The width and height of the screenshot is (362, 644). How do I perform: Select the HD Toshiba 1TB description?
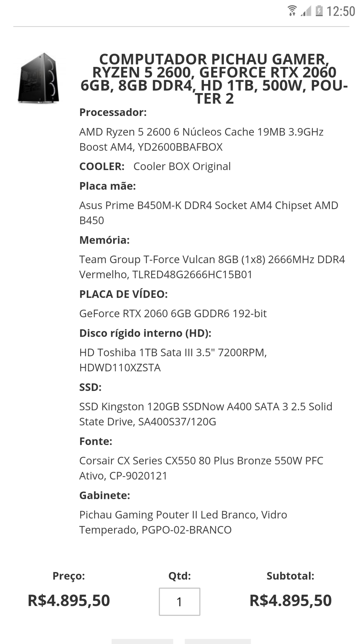[173, 360]
